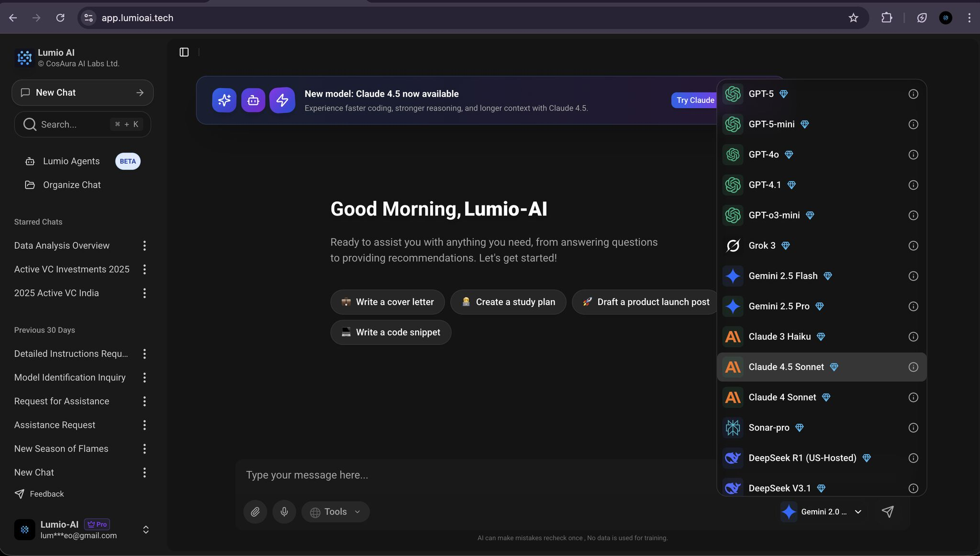Click the Try Claude button

click(695, 100)
